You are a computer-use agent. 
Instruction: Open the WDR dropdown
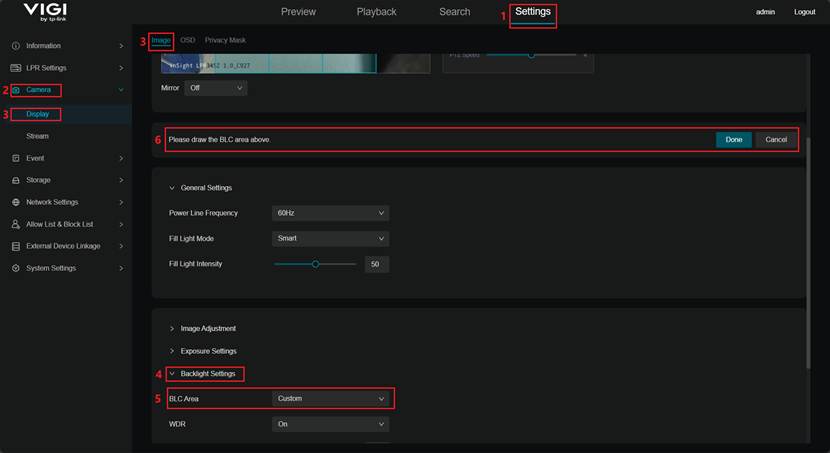click(x=330, y=424)
